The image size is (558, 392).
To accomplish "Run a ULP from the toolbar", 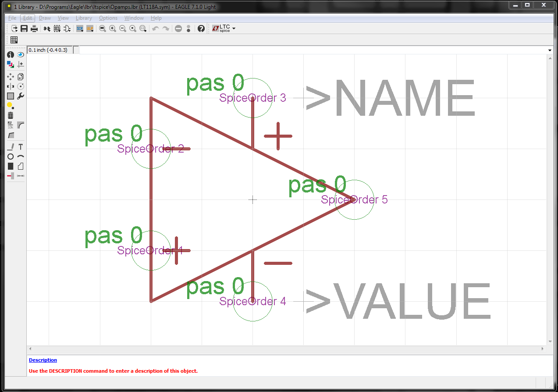I will (89, 28).
